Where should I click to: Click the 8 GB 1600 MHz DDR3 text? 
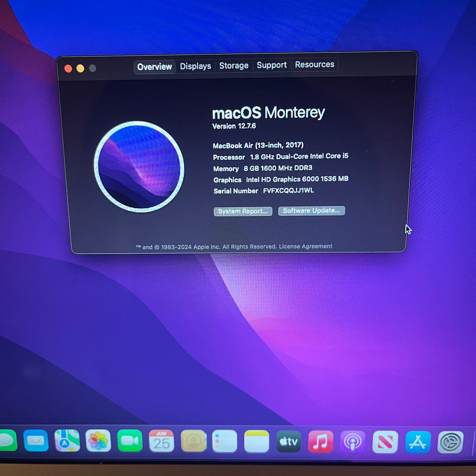[278, 168]
